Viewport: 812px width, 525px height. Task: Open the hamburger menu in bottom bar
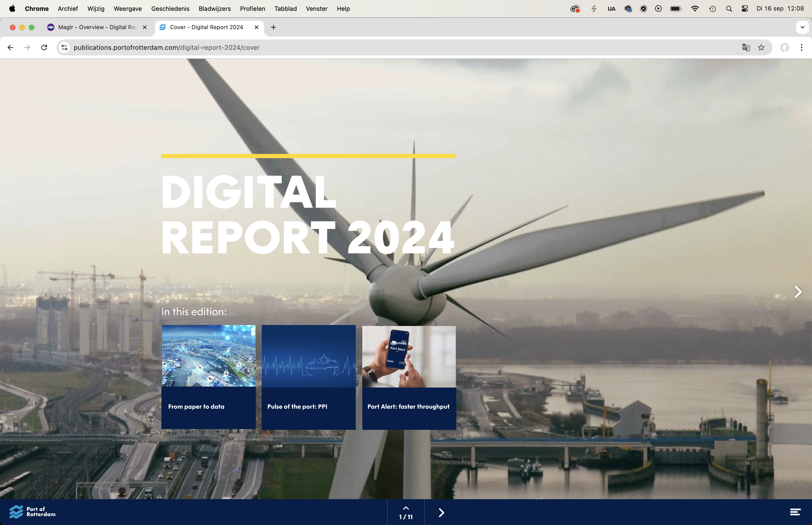pyautogui.click(x=795, y=512)
